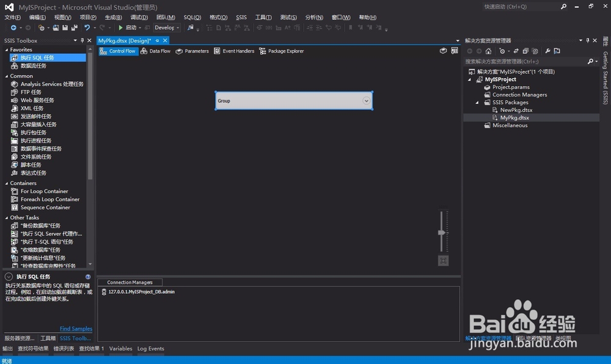Click the green Start (启动) play button
The image size is (611, 364).
pos(121,27)
